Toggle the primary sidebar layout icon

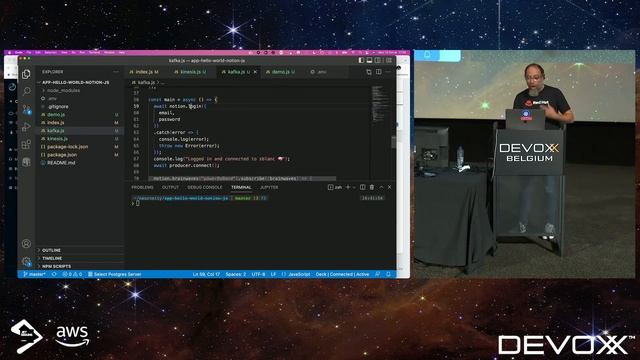[x=361, y=60]
